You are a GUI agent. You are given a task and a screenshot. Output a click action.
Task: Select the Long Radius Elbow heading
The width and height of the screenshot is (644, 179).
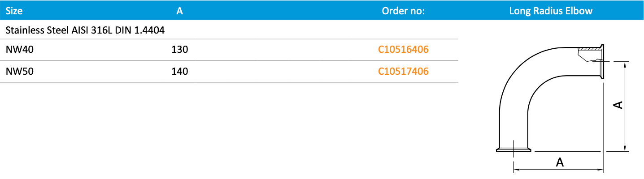click(x=551, y=11)
